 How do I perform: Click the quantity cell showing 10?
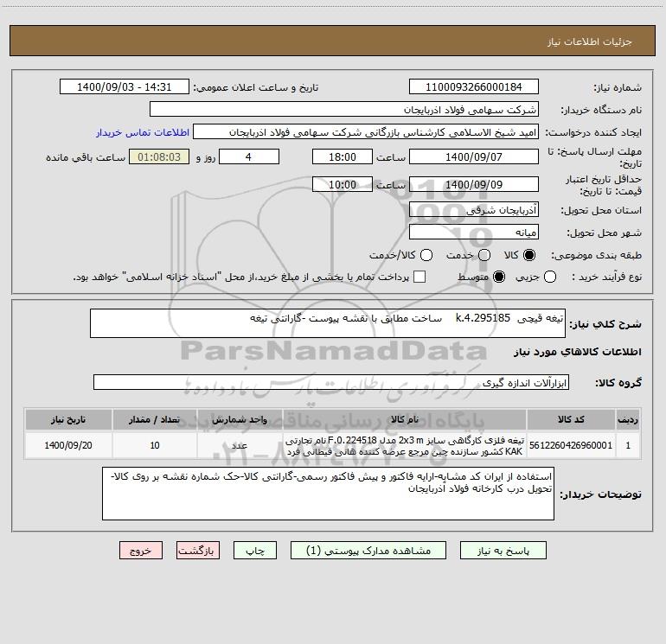pos(155,445)
